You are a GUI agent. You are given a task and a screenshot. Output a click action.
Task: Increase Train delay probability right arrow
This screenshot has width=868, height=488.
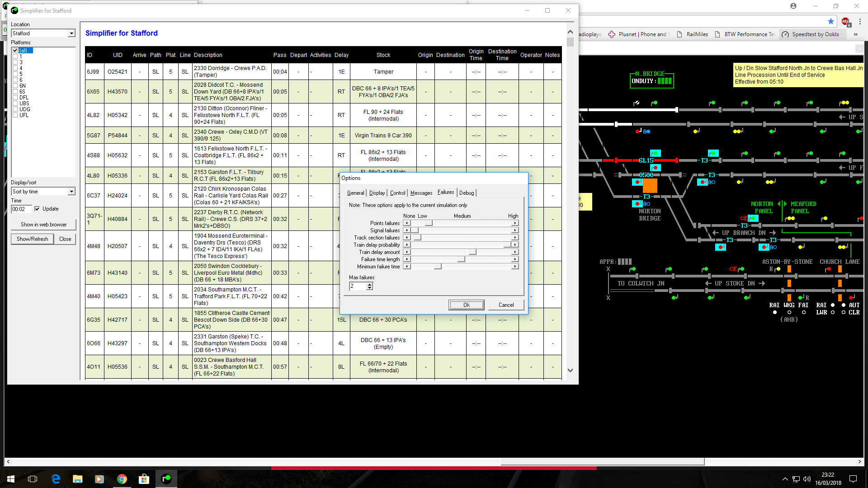[515, 245]
